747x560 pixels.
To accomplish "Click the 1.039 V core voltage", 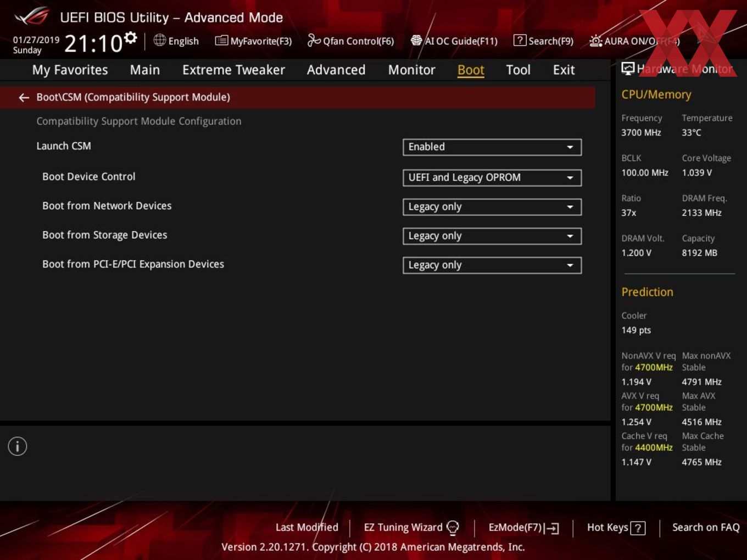I will point(696,173).
